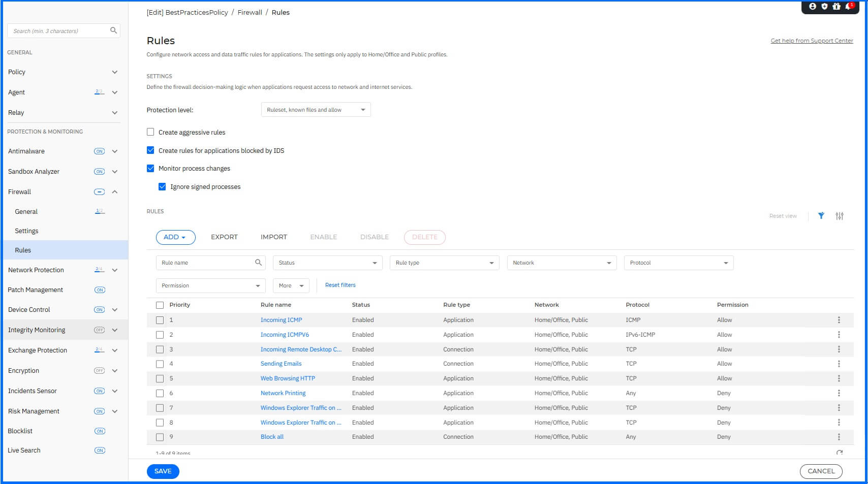
Task: Click the user account icon in top bar
Action: click(x=812, y=7)
